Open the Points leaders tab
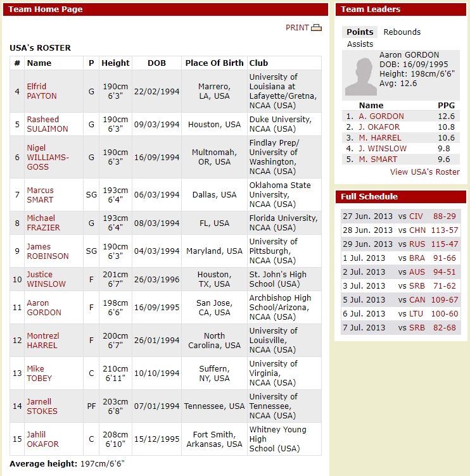The height and width of the screenshot is (476, 470). click(x=360, y=32)
